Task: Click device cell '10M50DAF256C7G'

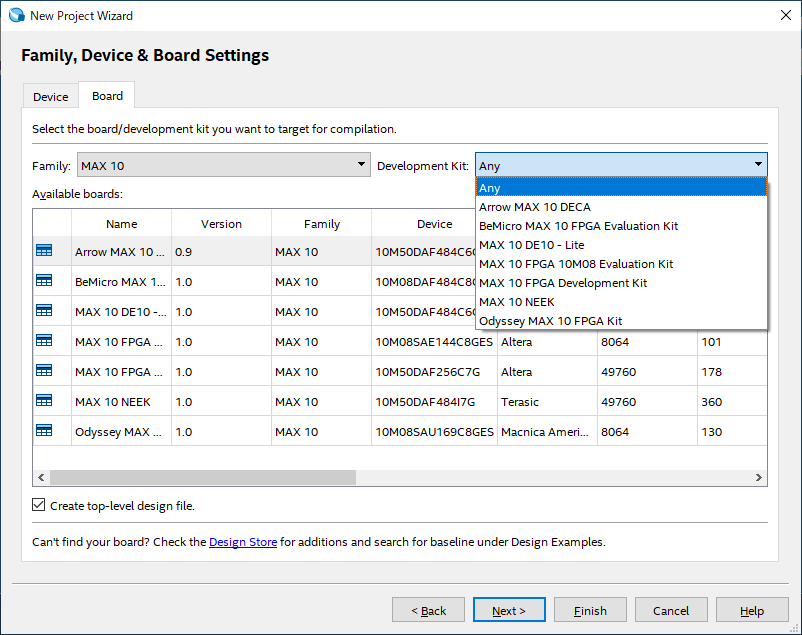Action: point(434,371)
